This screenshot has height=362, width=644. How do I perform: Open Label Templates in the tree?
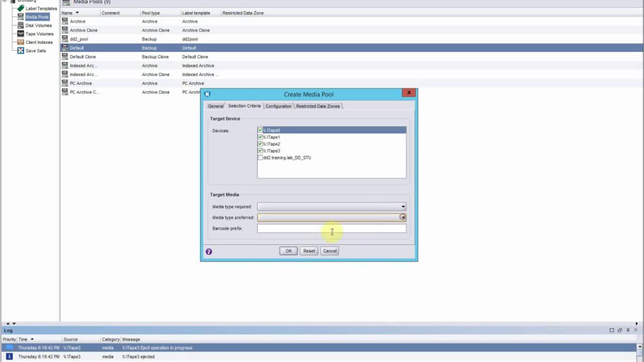click(41, 9)
